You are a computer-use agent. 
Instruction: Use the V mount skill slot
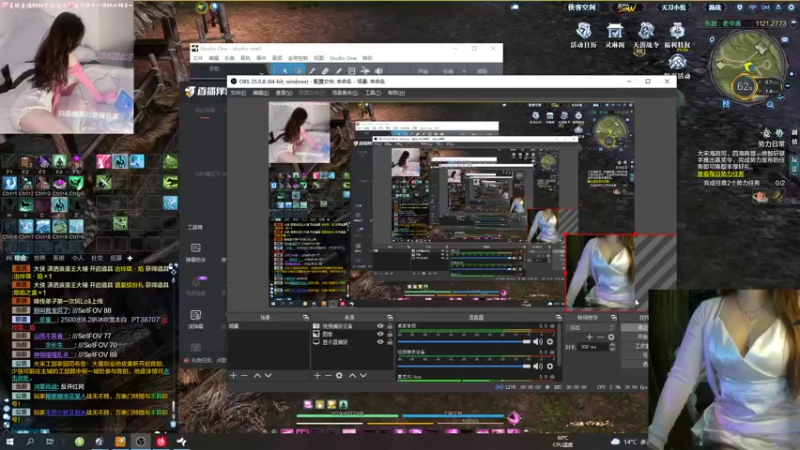coord(26,205)
